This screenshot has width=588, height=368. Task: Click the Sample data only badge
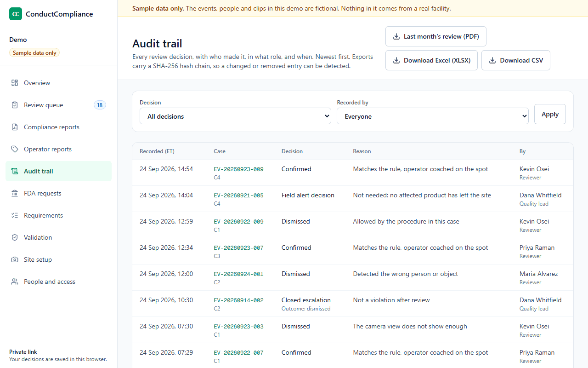coord(34,53)
